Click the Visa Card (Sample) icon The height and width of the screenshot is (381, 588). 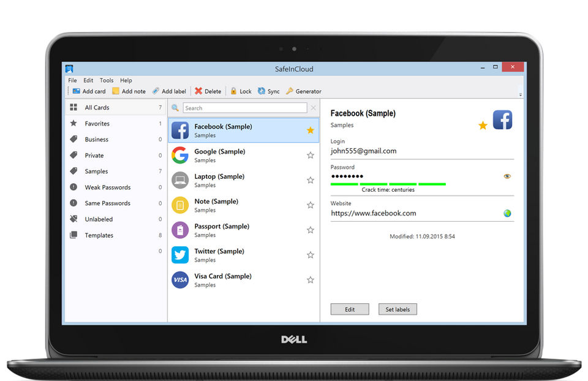(180, 280)
